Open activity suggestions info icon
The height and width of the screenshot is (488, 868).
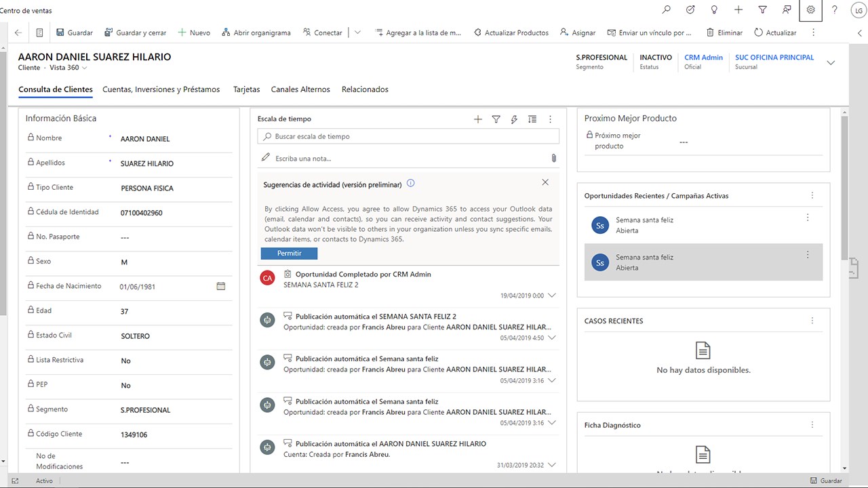click(411, 184)
